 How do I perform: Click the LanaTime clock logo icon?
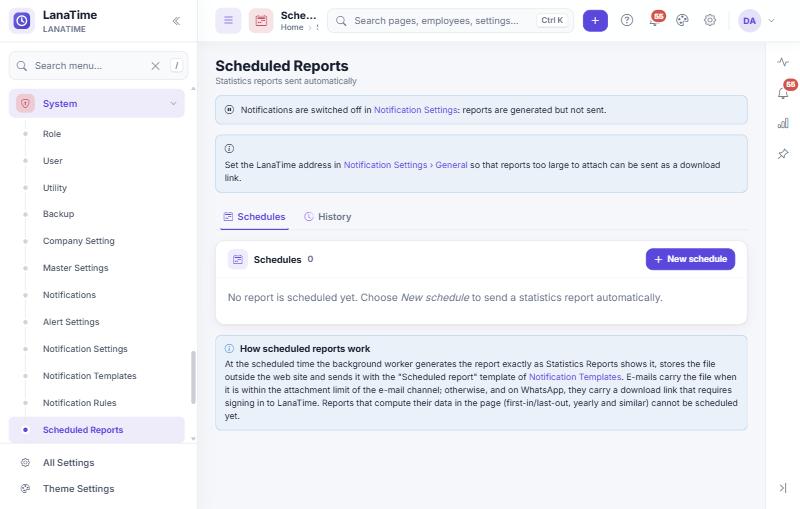[x=21, y=21]
